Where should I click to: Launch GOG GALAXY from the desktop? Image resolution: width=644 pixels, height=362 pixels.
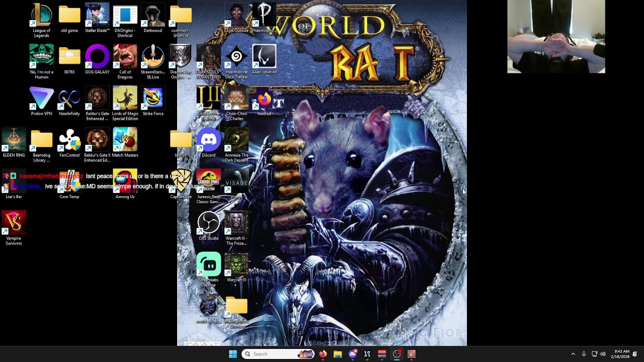(97, 60)
